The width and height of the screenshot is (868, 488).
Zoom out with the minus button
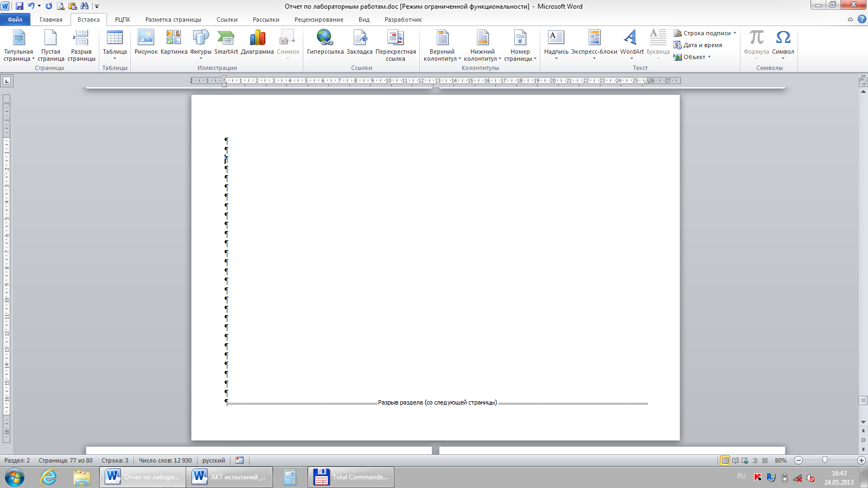click(x=799, y=460)
